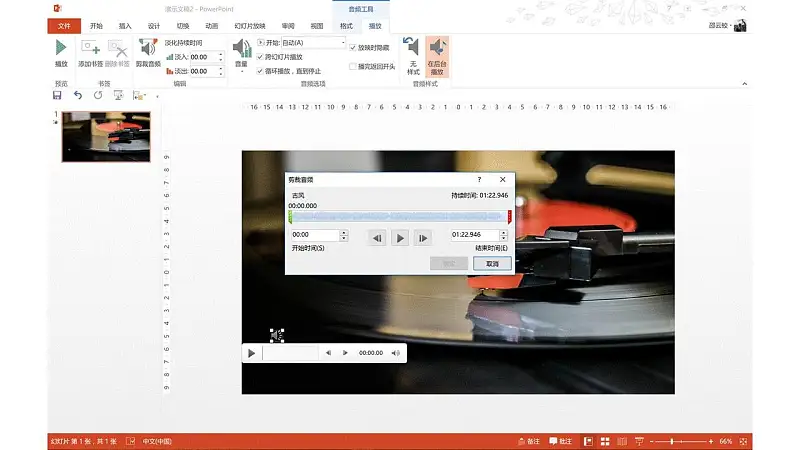Switch to the Animations (动画) ribbon tab
The image size is (800, 450).
(x=212, y=26)
